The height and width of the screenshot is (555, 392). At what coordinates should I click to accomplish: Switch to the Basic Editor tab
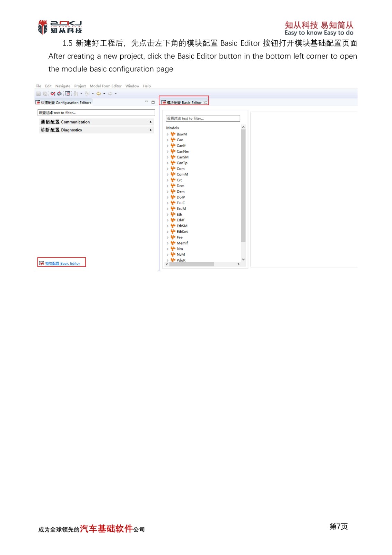pos(184,103)
